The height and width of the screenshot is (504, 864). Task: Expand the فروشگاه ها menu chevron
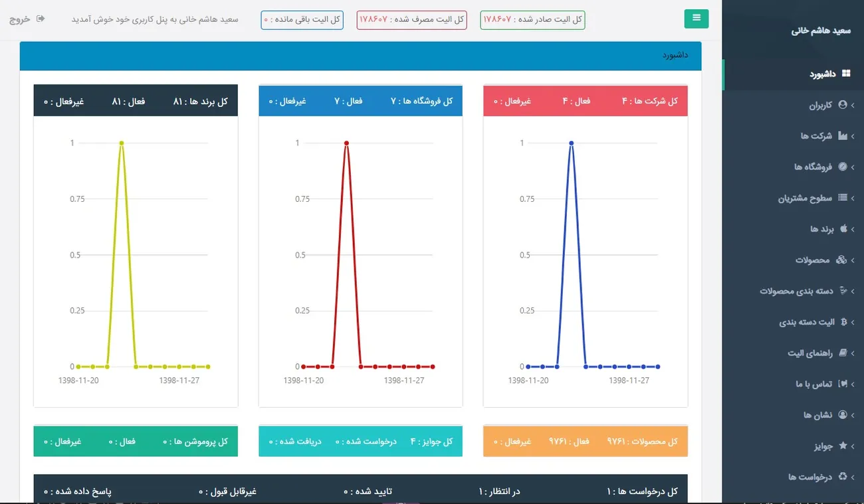tap(853, 167)
